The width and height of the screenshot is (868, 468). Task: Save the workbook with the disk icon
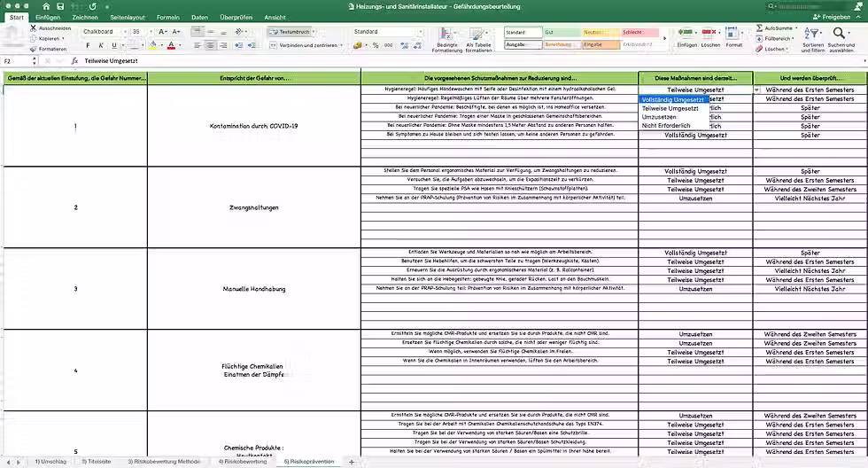(60, 6)
